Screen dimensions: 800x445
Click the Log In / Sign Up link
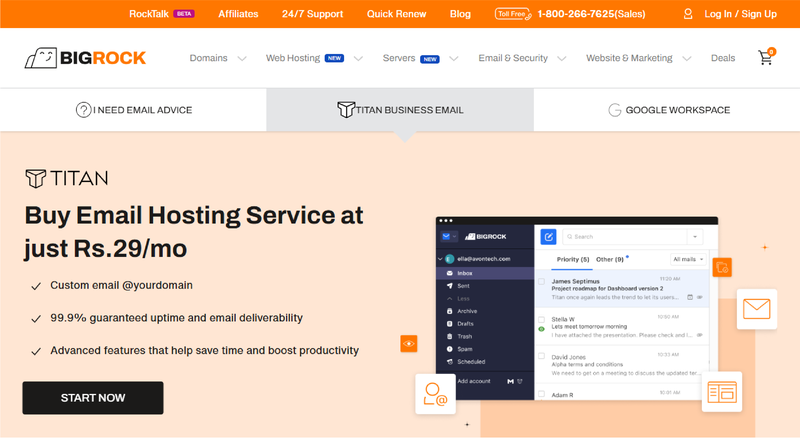pos(740,14)
